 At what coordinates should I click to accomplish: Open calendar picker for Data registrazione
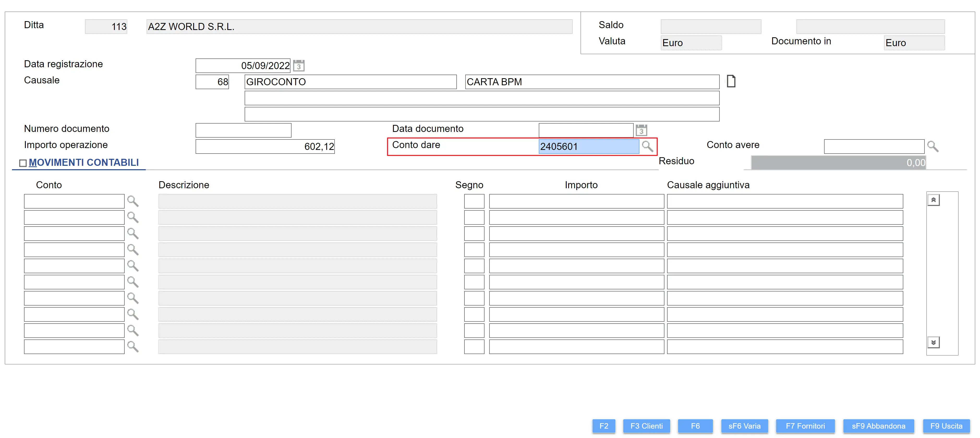(x=299, y=66)
